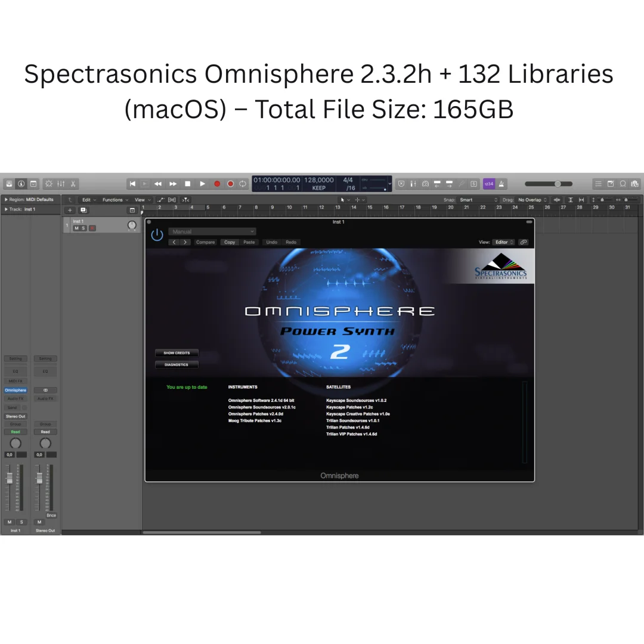Open the Smart Controls dial icon
The width and height of the screenshot is (644, 644).
coord(48,184)
